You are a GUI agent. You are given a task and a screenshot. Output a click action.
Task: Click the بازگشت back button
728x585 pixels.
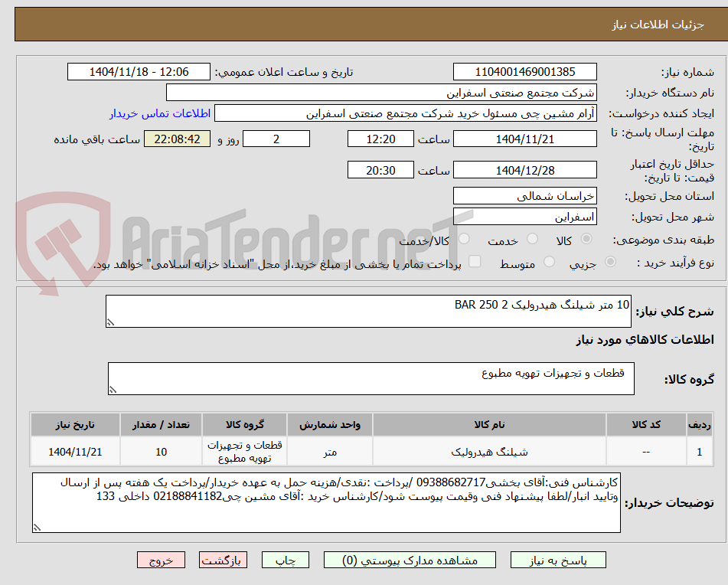[x=223, y=560]
